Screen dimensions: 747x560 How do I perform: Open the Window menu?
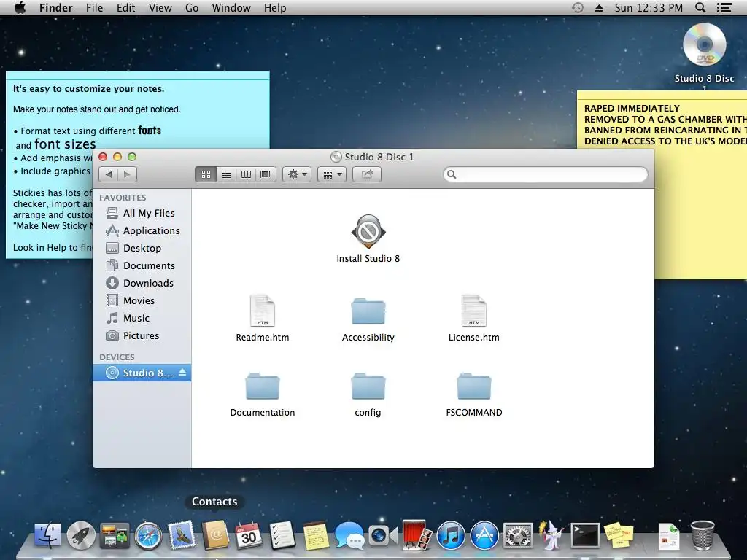[x=231, y=8]
